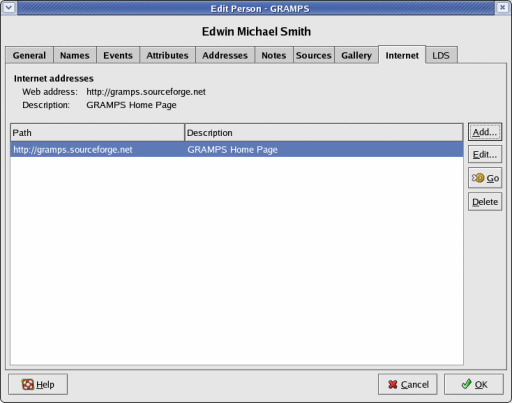Click the green checkmark OK icon
The image size is (512, 403).
pos(466,384)
